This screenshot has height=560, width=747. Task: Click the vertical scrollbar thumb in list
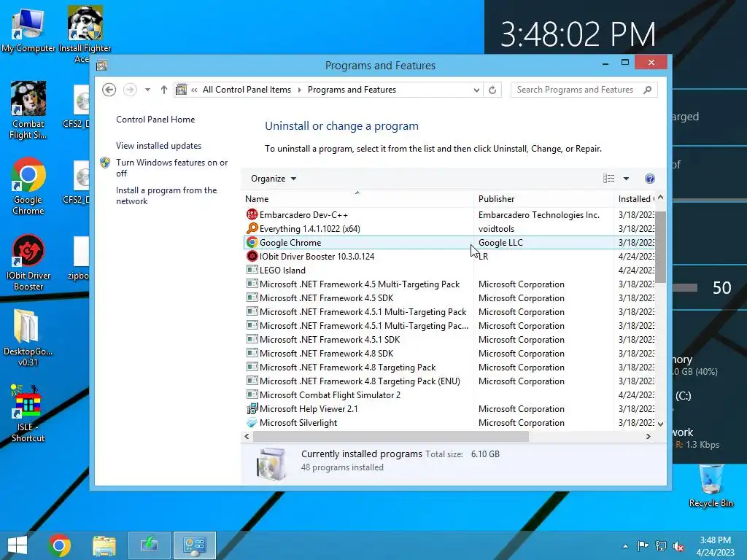660,246
